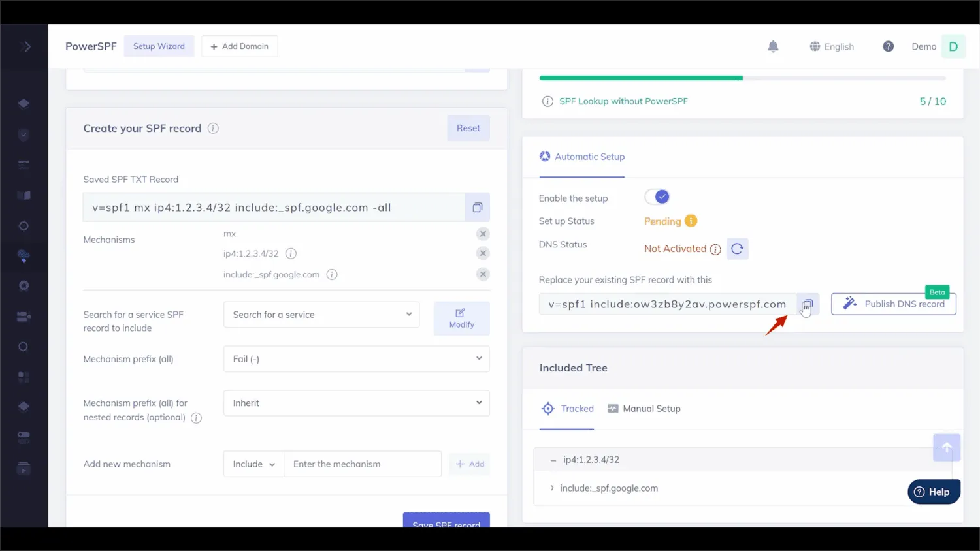
Task: Open the Include mechanism type dropdown
Action: (253, 464)
